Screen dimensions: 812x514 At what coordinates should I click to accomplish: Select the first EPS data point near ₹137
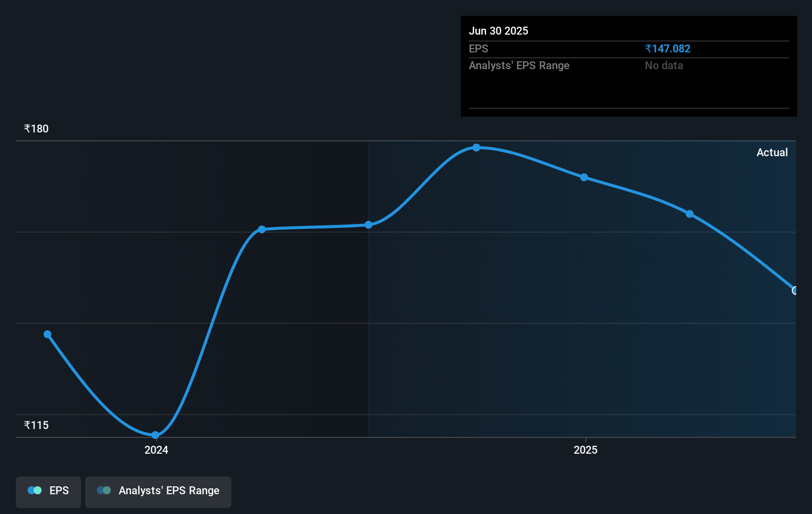pyautogui.click(x=47, y=334)
